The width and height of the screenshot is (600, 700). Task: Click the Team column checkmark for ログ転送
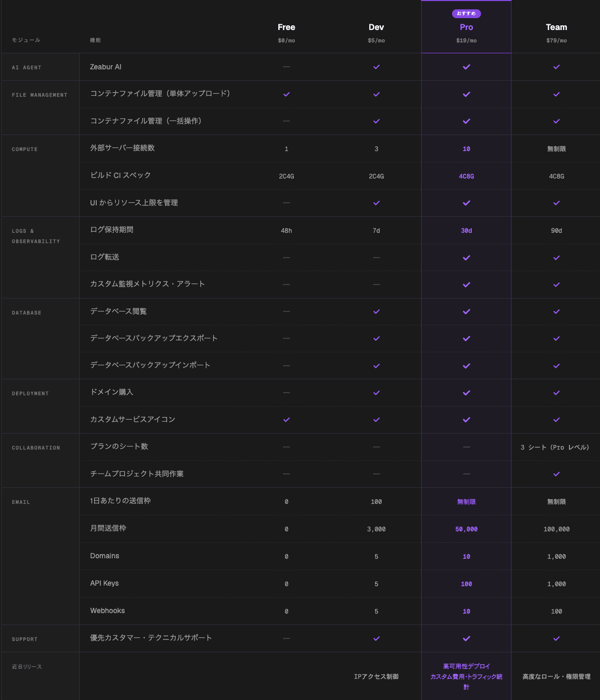coord(556,257)
